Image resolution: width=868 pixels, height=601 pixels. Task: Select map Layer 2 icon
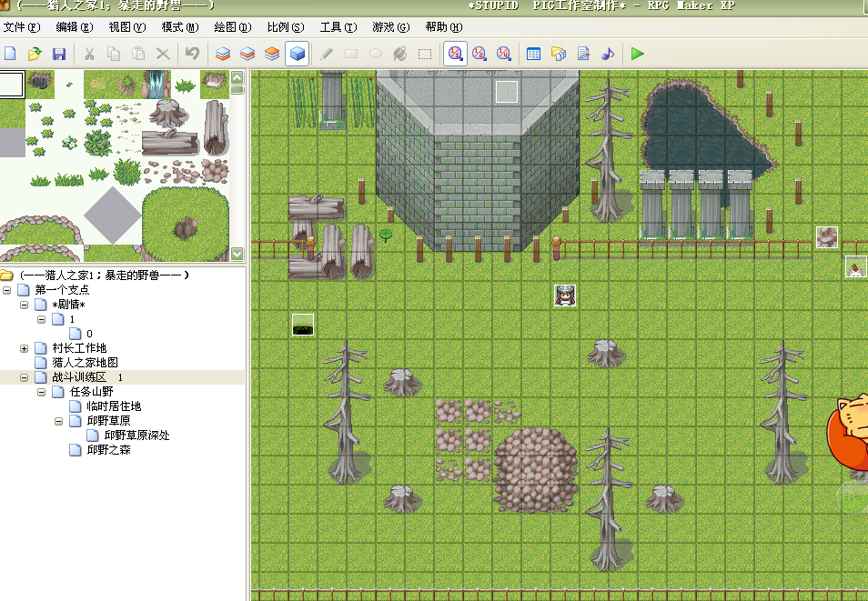[x=247, y=54]
